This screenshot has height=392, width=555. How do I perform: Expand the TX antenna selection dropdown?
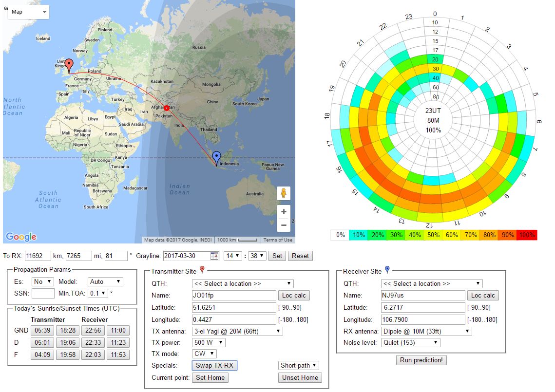click(237, 331)
